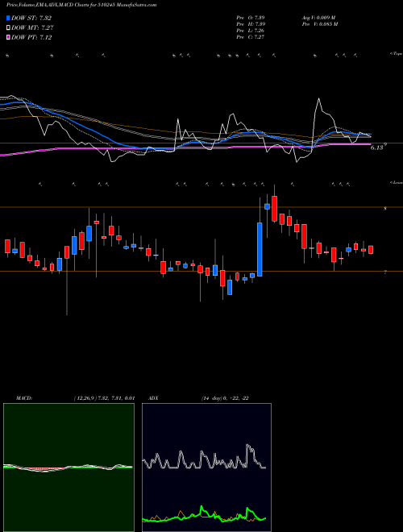Click the 'DOW PT: 7.12' legend label
Viewport: 403px width, 532px height.
tap(31, 37)
